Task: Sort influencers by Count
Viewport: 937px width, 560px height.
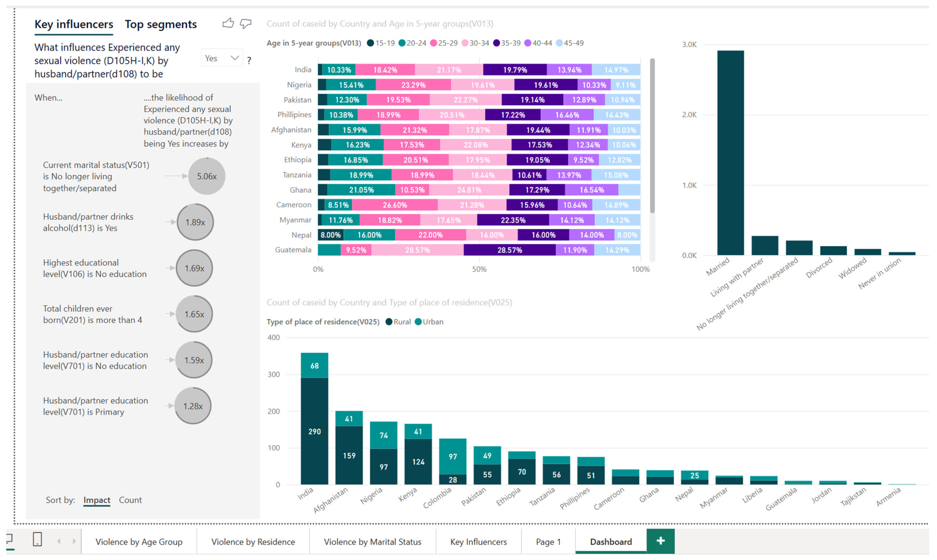Action: [130, 500]
